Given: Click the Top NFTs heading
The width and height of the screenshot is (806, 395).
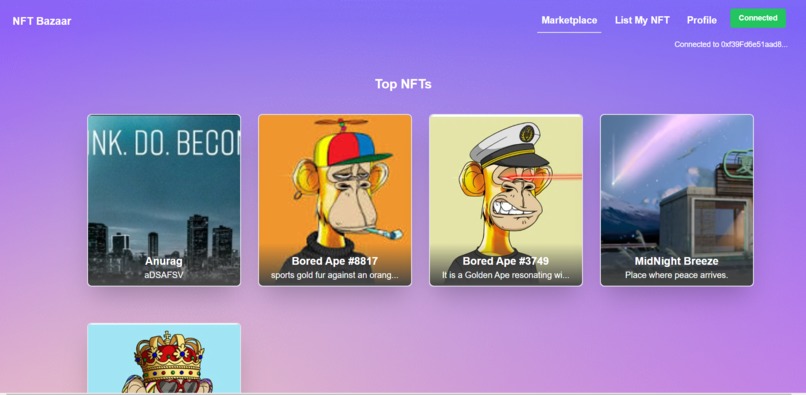Looking at the screenshot, I should click(403, 84).
